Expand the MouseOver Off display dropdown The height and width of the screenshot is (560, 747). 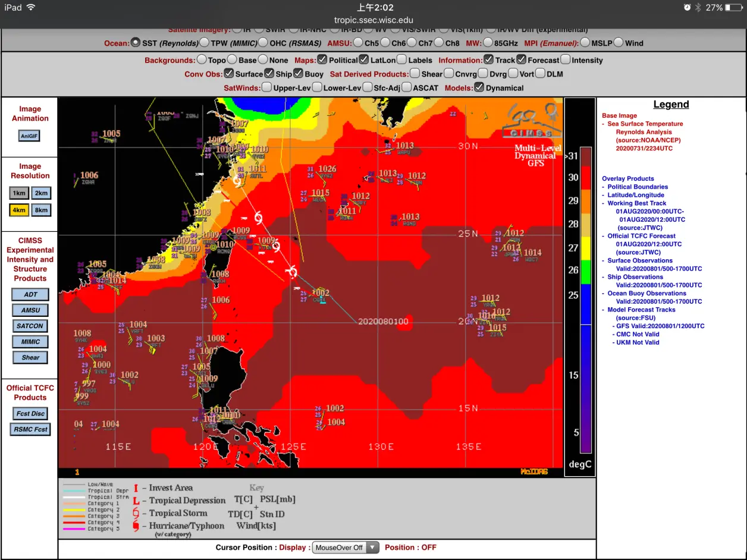tap(346, 548)
